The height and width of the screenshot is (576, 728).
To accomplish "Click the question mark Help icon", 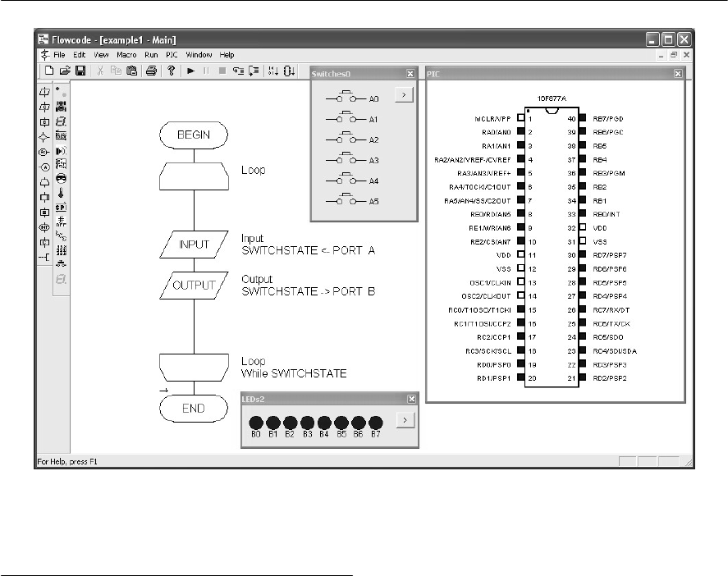I will pos(171,71).
